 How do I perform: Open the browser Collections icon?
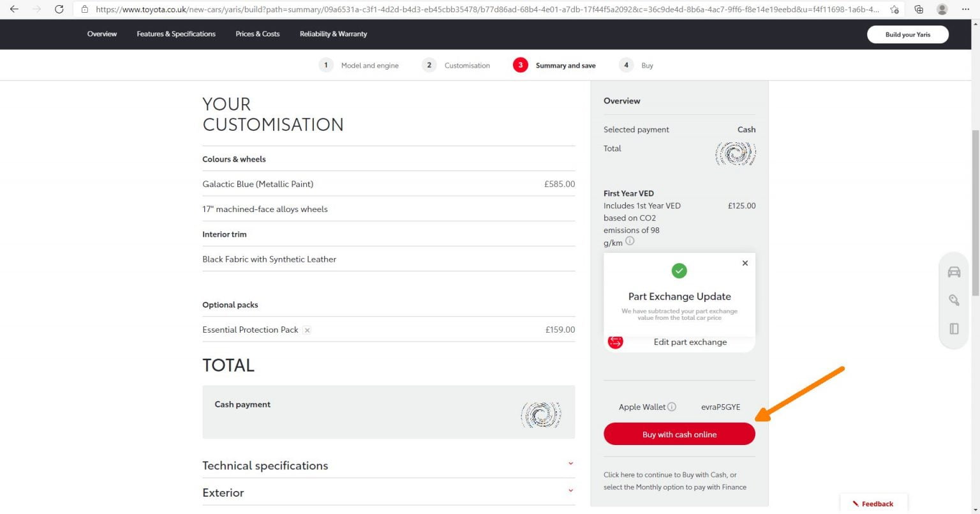(919, 10)
